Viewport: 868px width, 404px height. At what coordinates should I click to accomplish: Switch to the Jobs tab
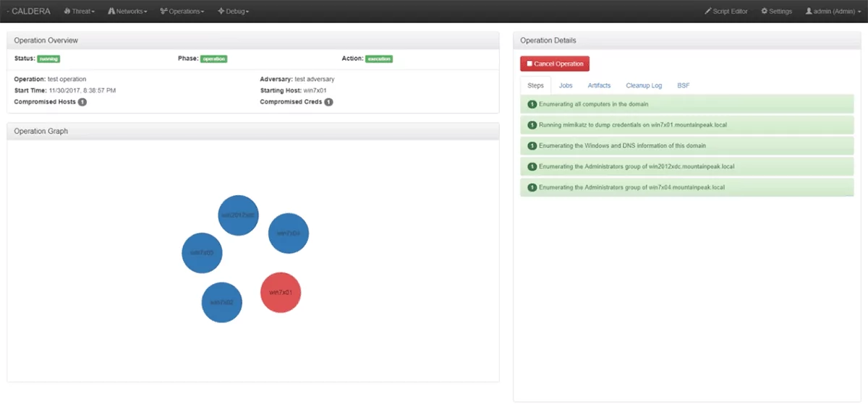566,85
